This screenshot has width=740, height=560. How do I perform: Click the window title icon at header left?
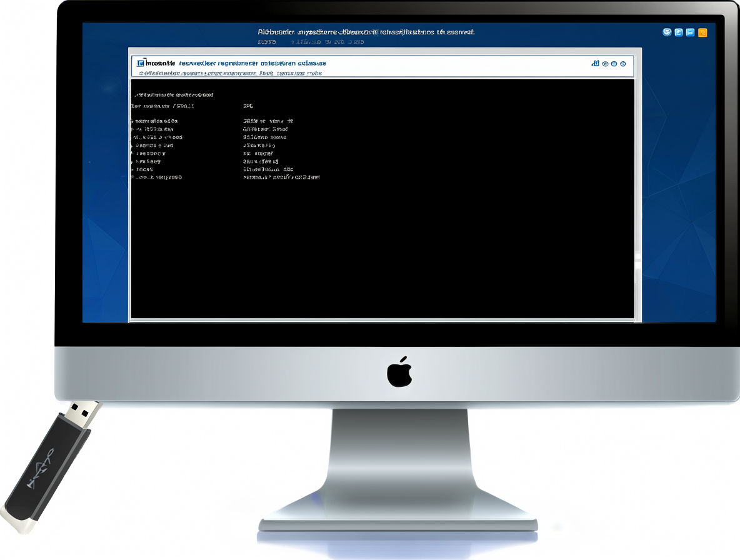140,62
